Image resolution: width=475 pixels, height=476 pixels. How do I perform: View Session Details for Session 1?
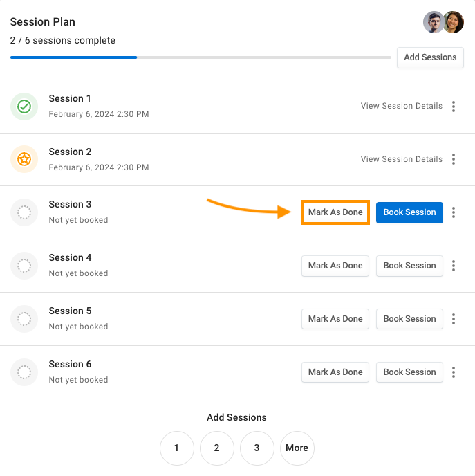[x=401, y=106]
